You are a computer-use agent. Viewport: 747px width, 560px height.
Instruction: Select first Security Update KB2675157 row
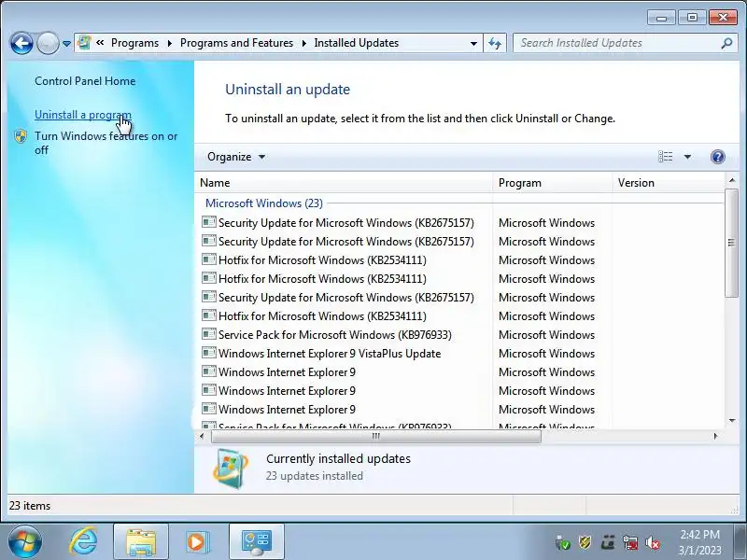pyautogui.click(x=346, y=223)
